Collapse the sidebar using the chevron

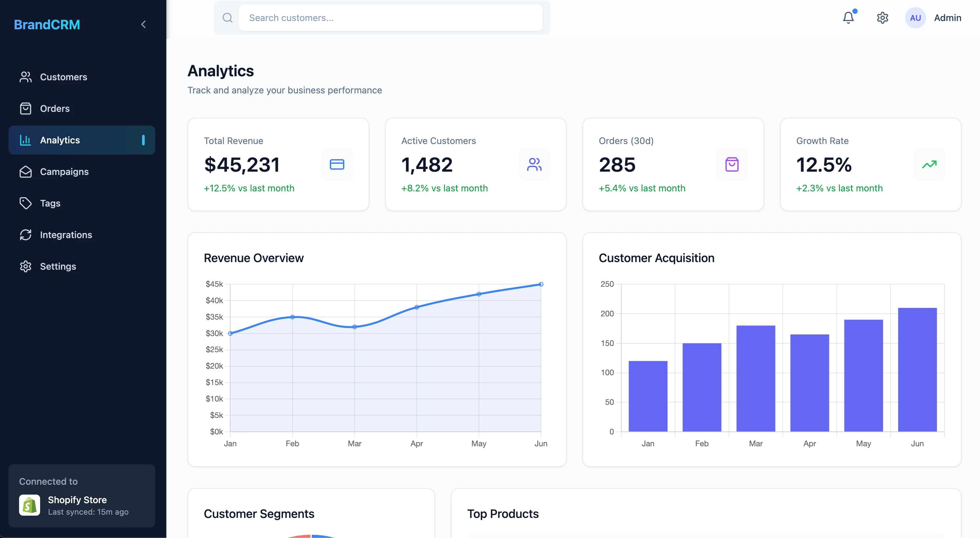[x=144, y=24]
